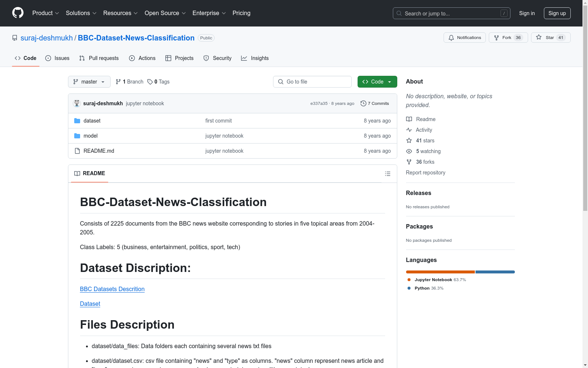Screen dimensions: 588x368
Task: Click the README book icon in file header
Action: (77, 173)
